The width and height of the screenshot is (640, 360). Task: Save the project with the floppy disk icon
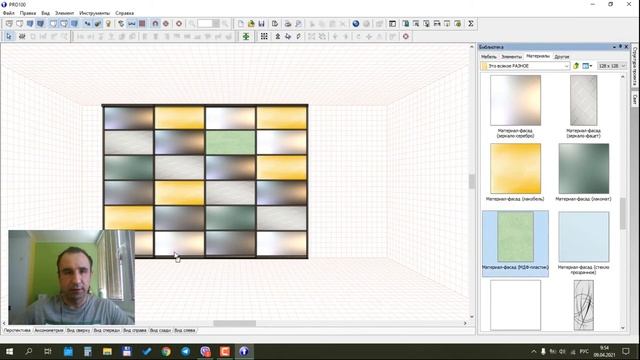(x=262, y=24)
